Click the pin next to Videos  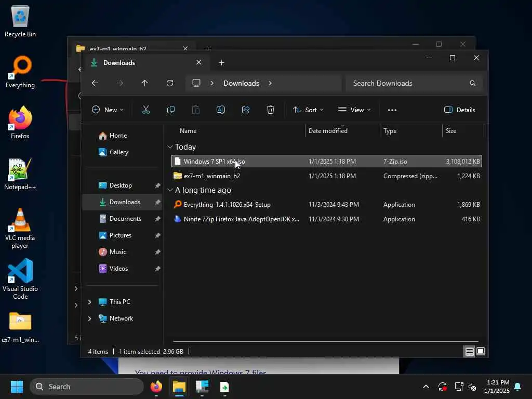157,269
